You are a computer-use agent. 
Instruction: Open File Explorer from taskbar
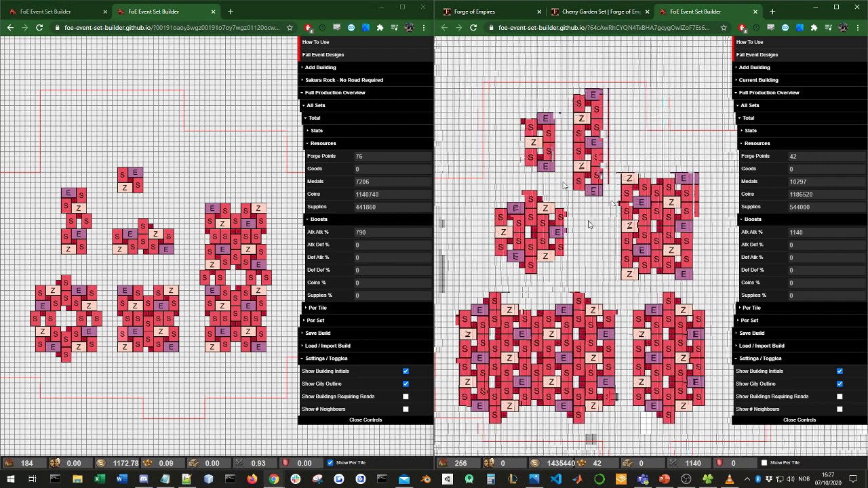77,479
